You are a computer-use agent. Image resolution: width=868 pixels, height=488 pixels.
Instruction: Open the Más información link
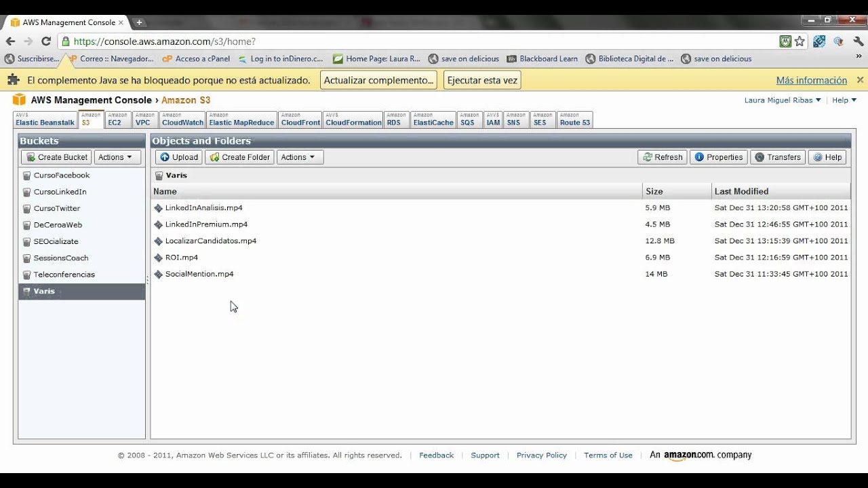(812, 80)
